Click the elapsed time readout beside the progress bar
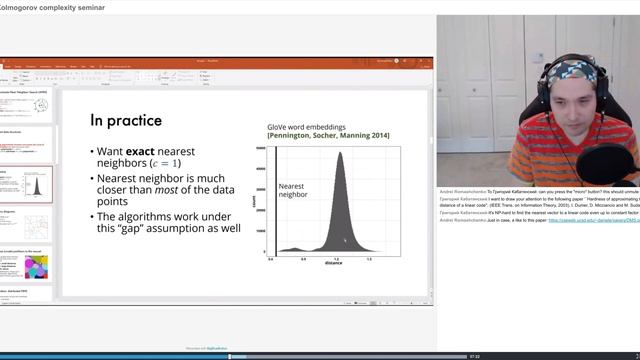Viewport: 640px width, 360px height. click(x=474, y=357)
